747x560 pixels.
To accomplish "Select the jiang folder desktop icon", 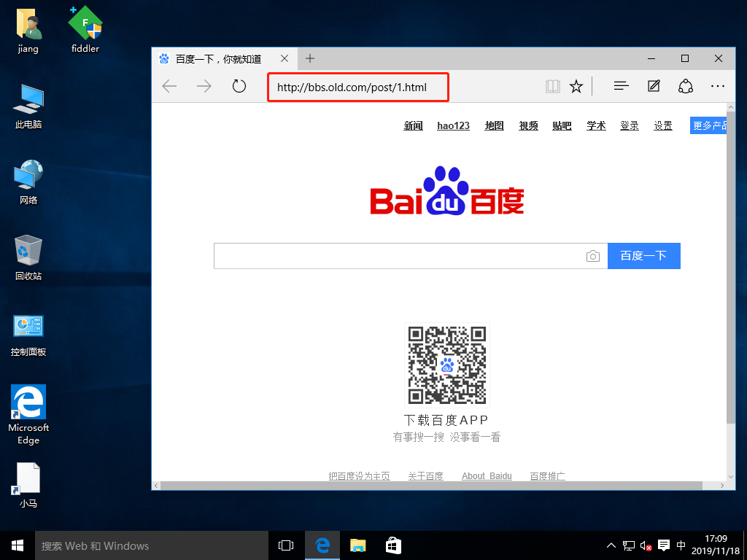I will click(x=28, y=31).
